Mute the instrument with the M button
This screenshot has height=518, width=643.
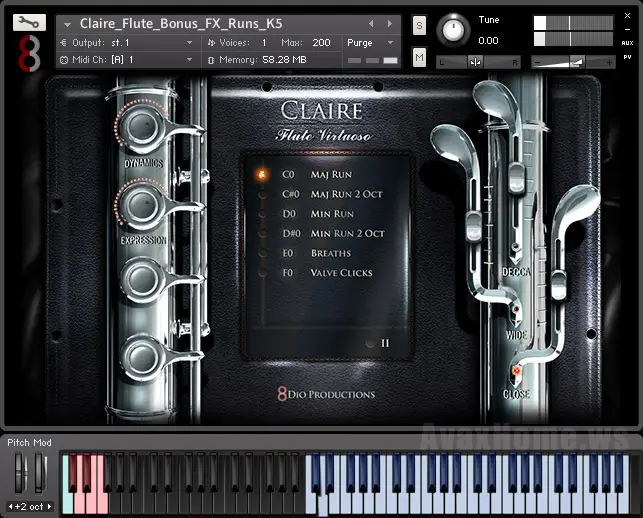pos(419,57)
